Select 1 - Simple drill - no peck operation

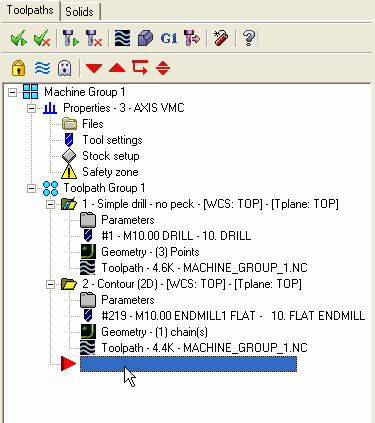[210, 204]
